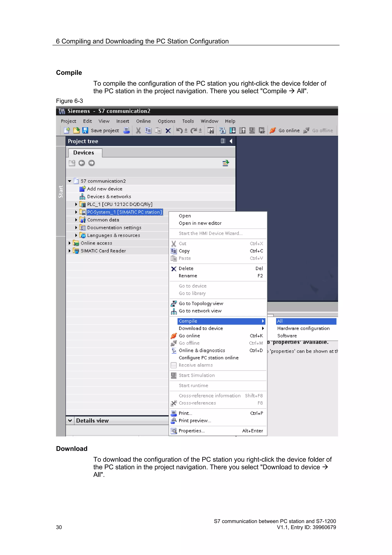The width and height of the screenshot is (392, 555).
Task: Click the forward arrow in Devices toolbar
Action: click(91, 163)
